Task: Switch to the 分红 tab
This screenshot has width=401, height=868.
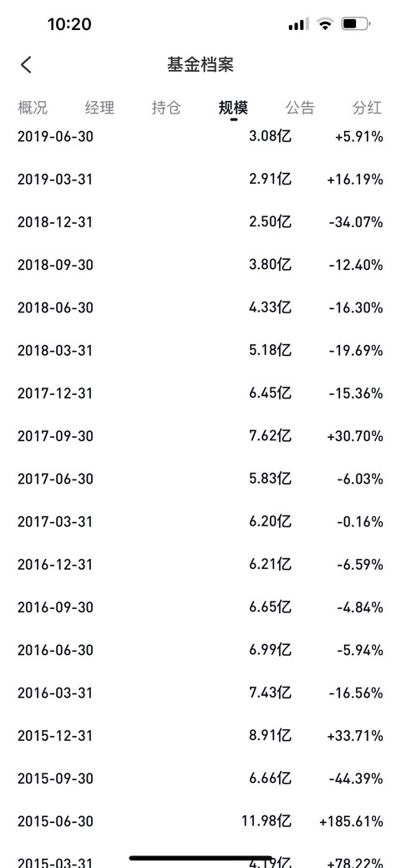Action: 368,107
